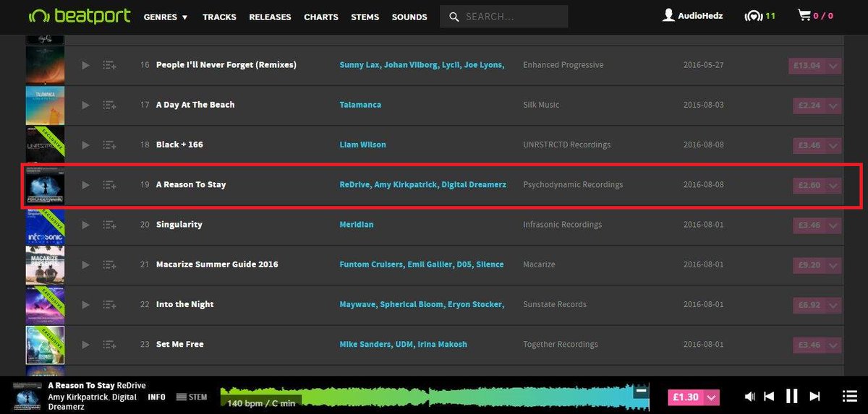Viewport: 868px width, 414px height.
Task: Open the player queue list
Action: (850, 396)
